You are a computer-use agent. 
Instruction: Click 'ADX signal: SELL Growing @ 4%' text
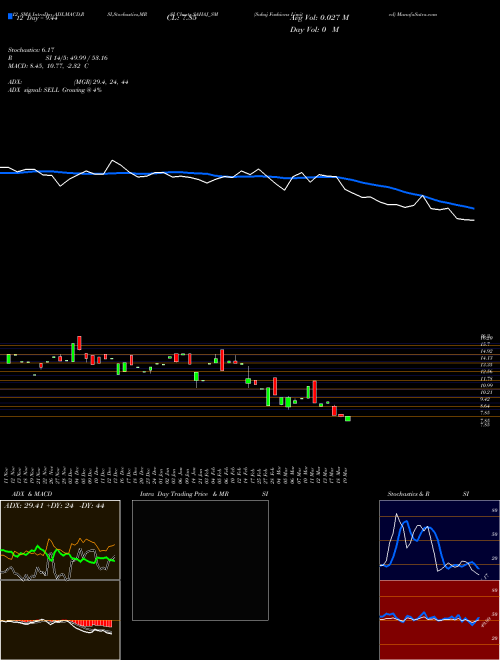pos(55,90)
